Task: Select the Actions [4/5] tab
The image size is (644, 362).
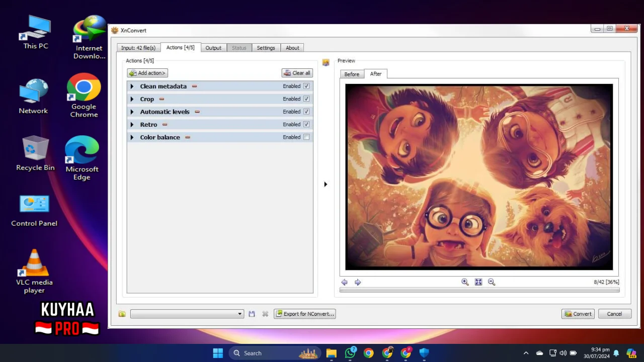Action: point(180,47)
